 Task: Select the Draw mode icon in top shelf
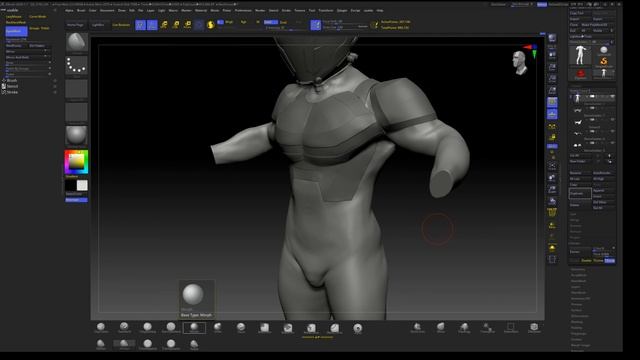[x=152, y=25]
